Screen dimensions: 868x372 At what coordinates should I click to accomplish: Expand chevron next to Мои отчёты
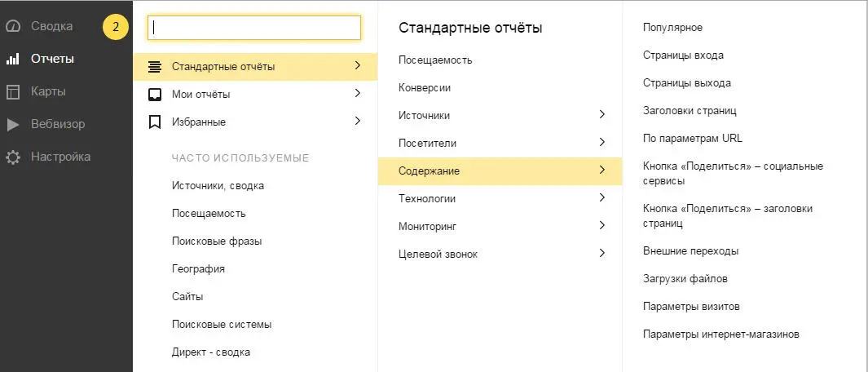358,93
